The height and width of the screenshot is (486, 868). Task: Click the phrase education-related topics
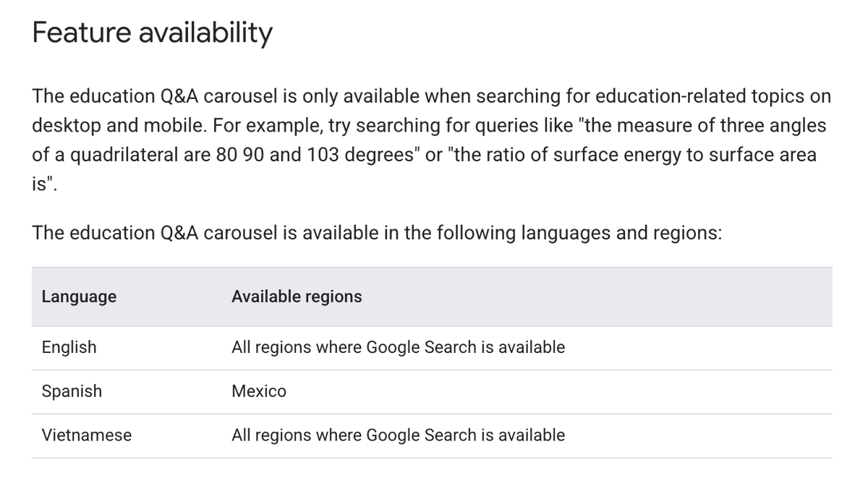[x=689, y=96]
